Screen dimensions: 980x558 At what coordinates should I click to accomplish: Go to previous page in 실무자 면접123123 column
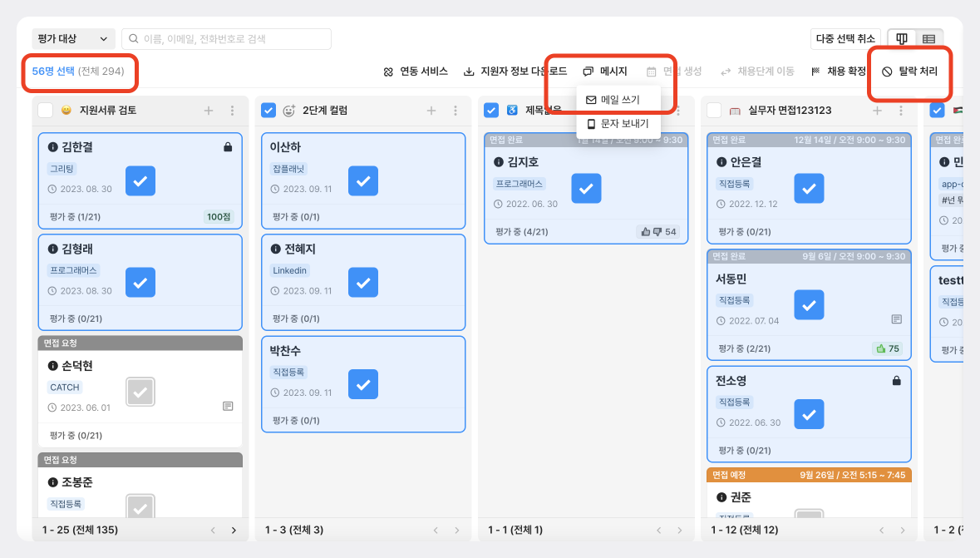point(882,530)
